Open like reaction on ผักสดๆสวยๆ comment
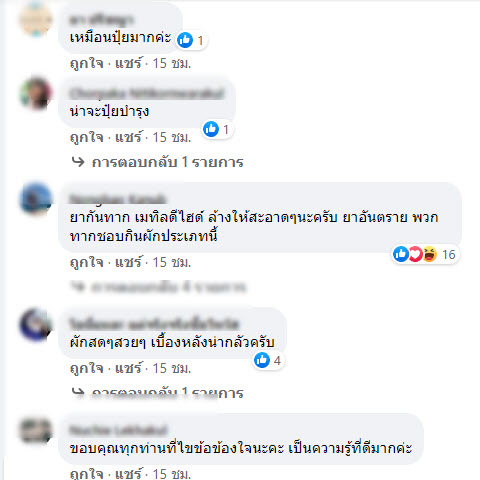 coord(262,360)
